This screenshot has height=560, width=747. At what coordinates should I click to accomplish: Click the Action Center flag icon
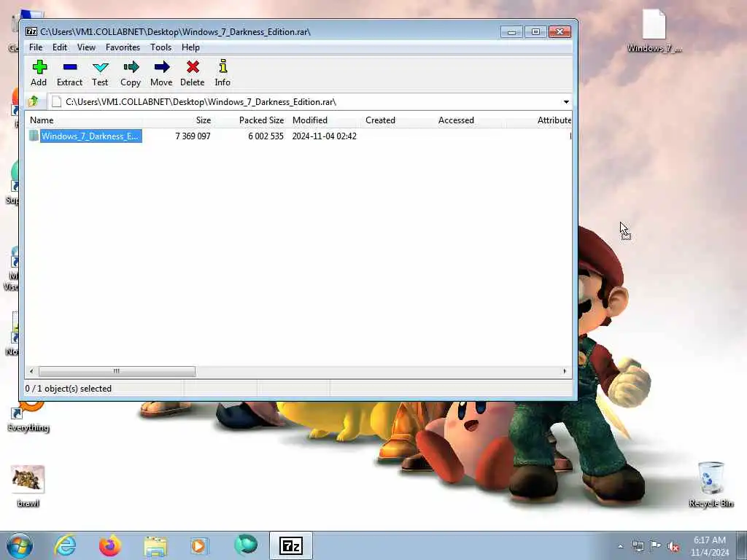(656, 545)
